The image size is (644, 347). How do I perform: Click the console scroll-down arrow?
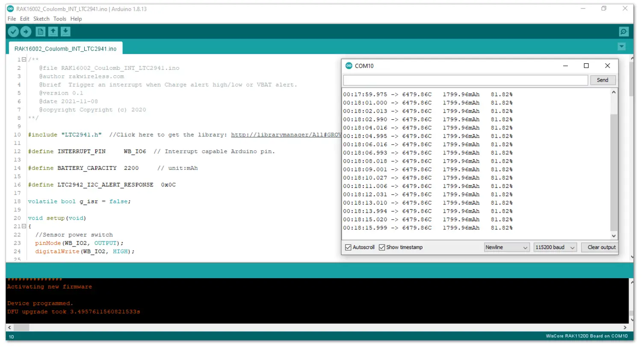pos(631,320)
